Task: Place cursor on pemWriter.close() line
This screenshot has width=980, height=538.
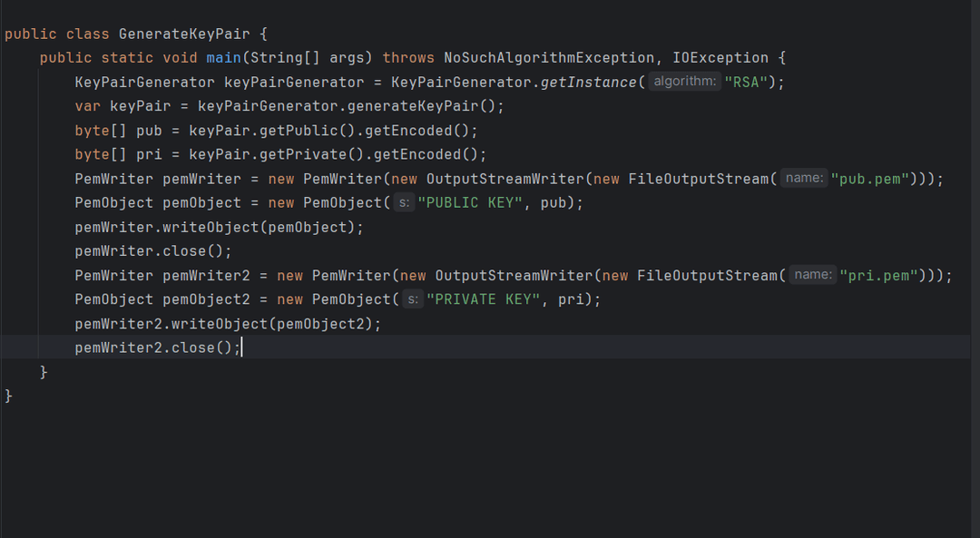Action: [152, 251]
